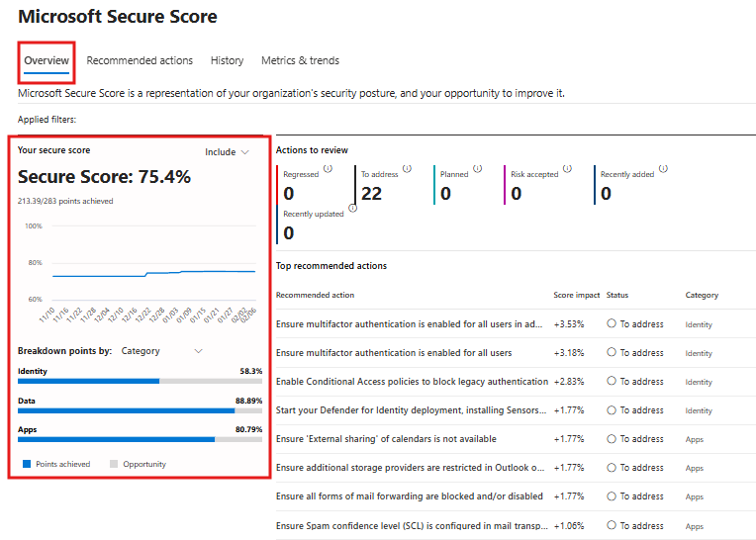Image resolution: width=756 pixels, height=540 pixels.
Task: Click status circle for External sharing calendars row
Action: click(x=612, y=438)
